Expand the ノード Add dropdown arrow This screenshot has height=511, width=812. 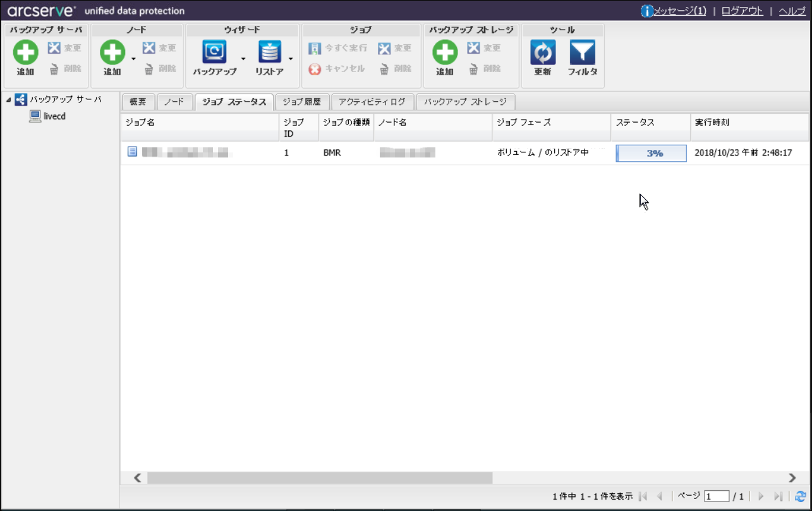[x=133, y=59]
